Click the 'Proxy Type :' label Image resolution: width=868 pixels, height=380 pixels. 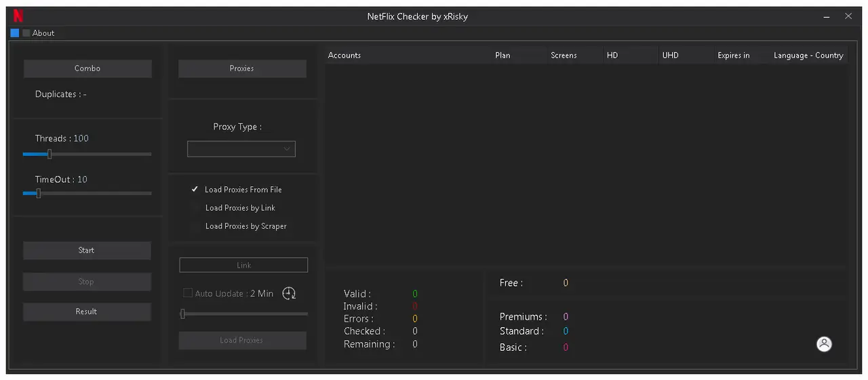(x=237, y=127)
